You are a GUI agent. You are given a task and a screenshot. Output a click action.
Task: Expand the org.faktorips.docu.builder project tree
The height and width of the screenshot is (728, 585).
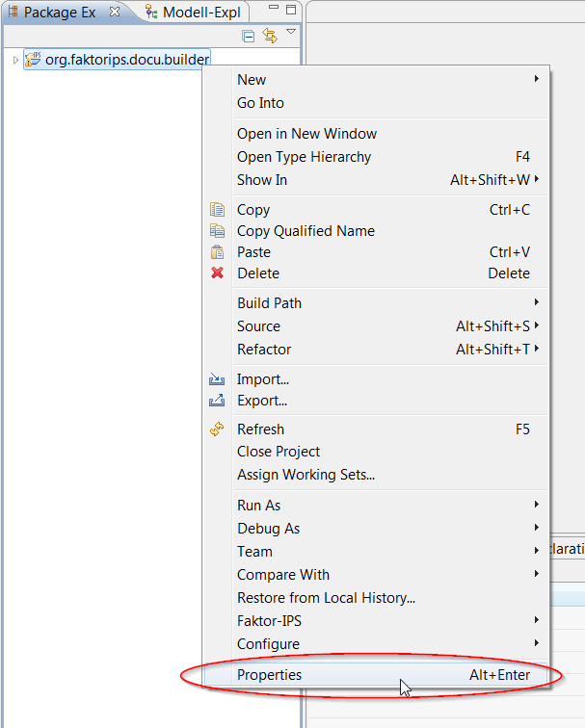(15, 61)
